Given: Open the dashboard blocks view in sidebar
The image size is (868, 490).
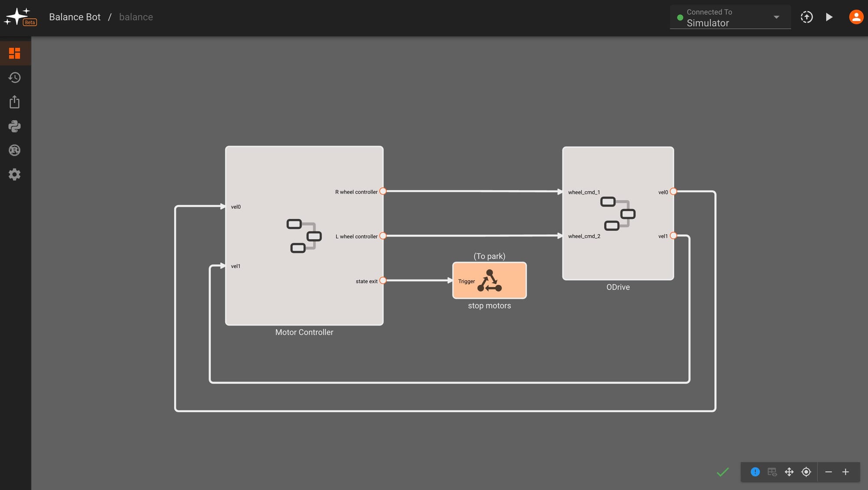Looking at the screenshot, I should point(15,53).
